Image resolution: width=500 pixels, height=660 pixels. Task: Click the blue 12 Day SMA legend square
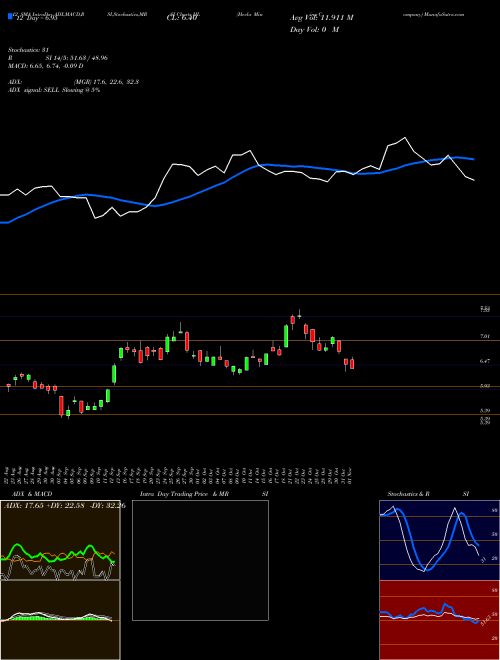point(10,17)
